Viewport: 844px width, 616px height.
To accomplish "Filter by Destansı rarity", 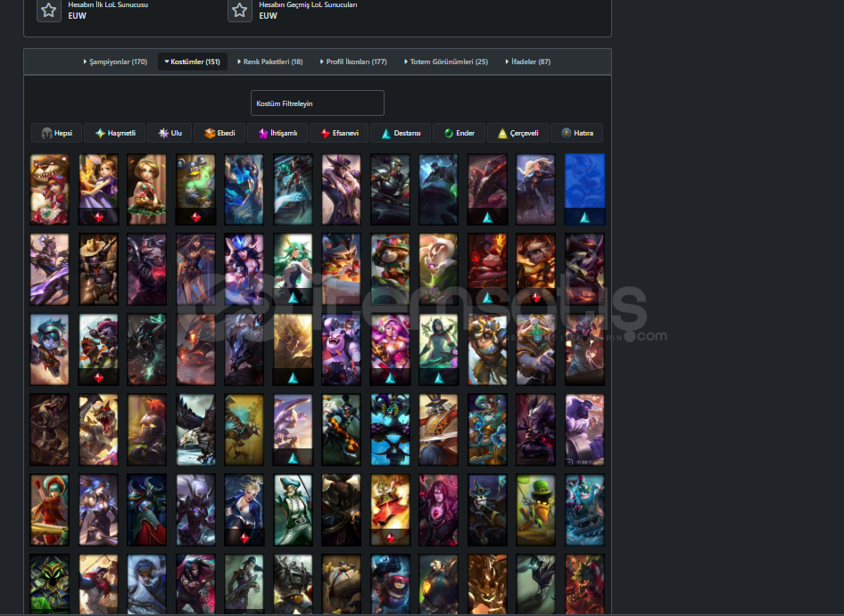I will point(401,133).
